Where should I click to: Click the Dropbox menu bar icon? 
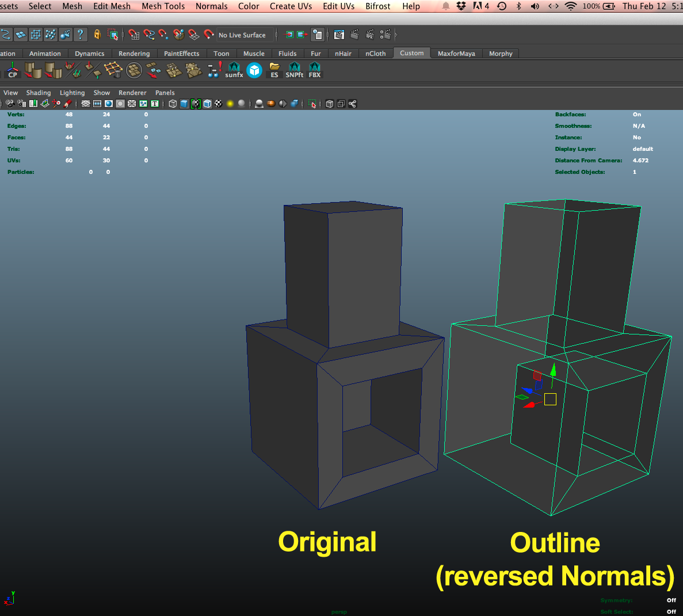(x=461, y=6)
